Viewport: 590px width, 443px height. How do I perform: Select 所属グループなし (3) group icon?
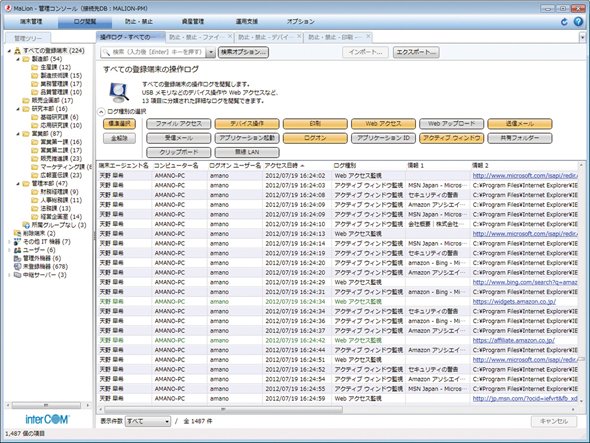26,225
